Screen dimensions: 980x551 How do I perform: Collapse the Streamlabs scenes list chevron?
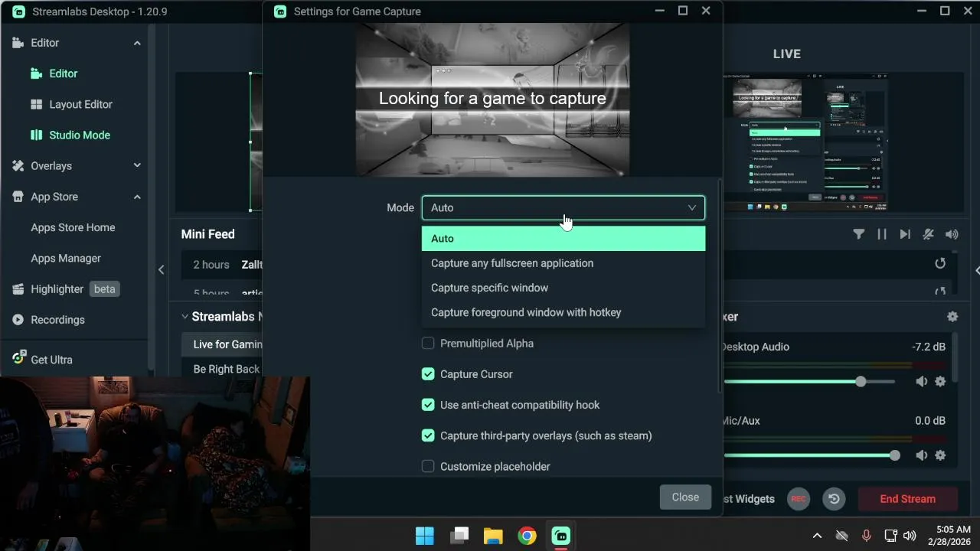(x=185, y=316)
